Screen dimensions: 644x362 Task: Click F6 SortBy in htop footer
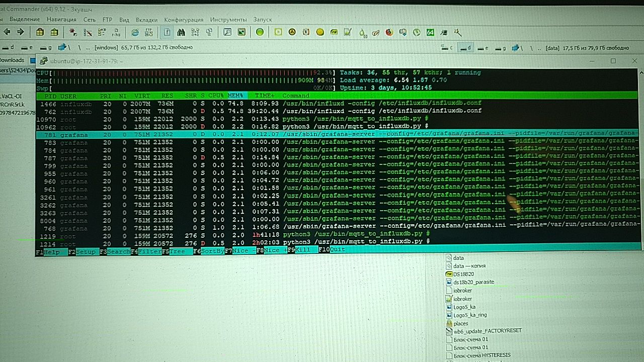209,250
